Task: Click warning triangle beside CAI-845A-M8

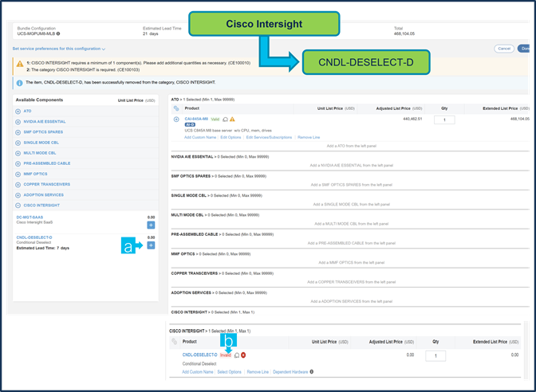Action: click(x=232, y=120)
